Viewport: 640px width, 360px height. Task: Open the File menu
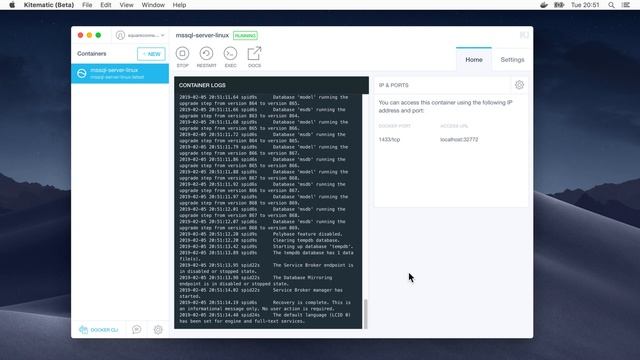pyautogui.click(x=87, y=5)
